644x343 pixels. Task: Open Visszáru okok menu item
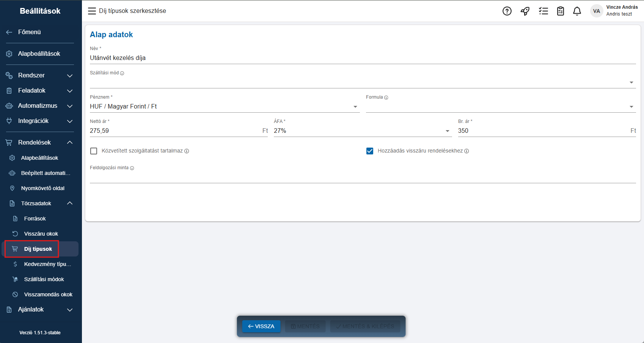[41, 234]
